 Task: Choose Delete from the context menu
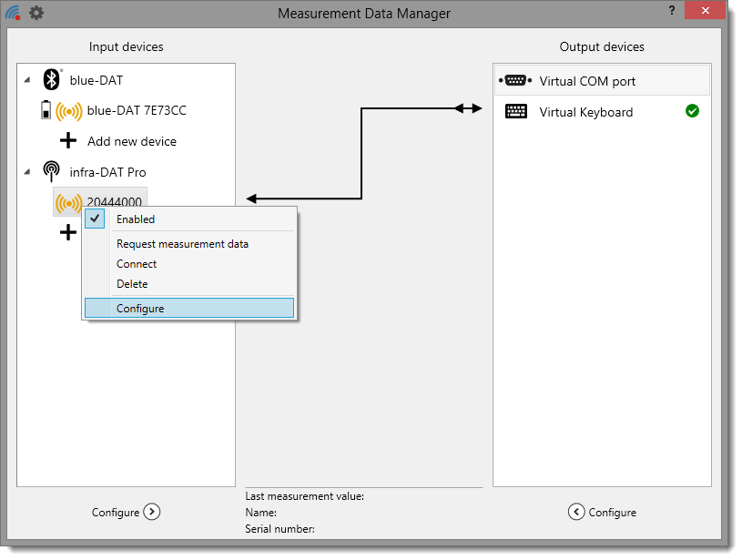coord(132,284)
